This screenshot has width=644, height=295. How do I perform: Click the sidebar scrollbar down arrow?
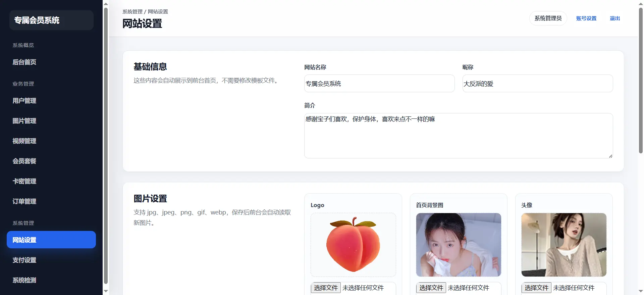pos(106,291)
